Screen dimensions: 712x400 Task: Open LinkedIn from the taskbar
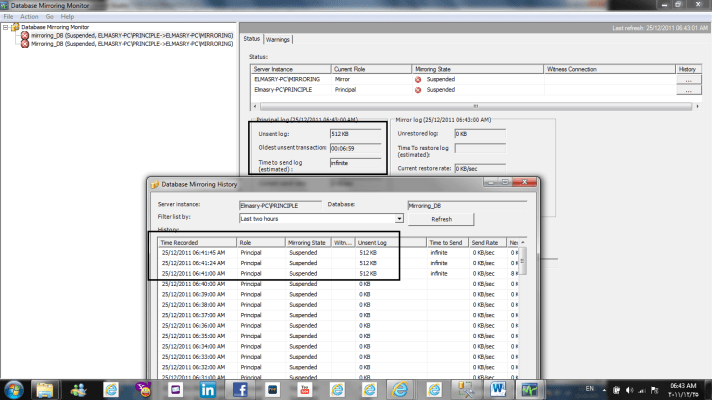point(207,388)
